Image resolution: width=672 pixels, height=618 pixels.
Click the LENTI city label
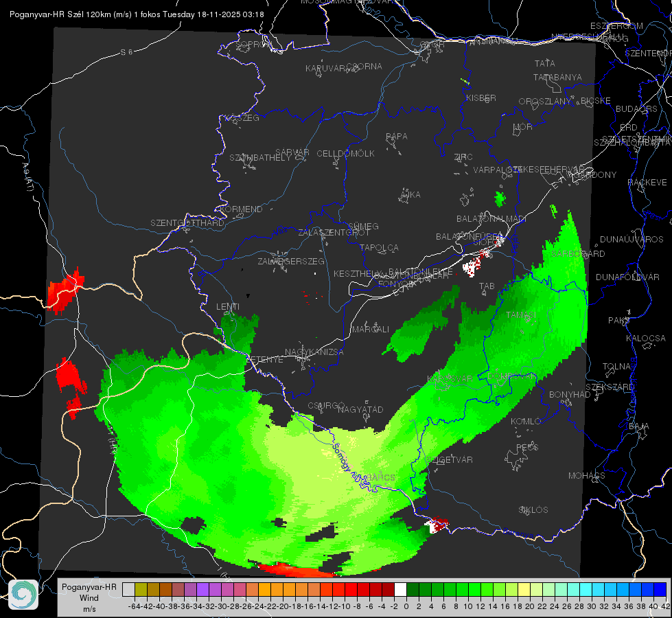pos(228,307)
